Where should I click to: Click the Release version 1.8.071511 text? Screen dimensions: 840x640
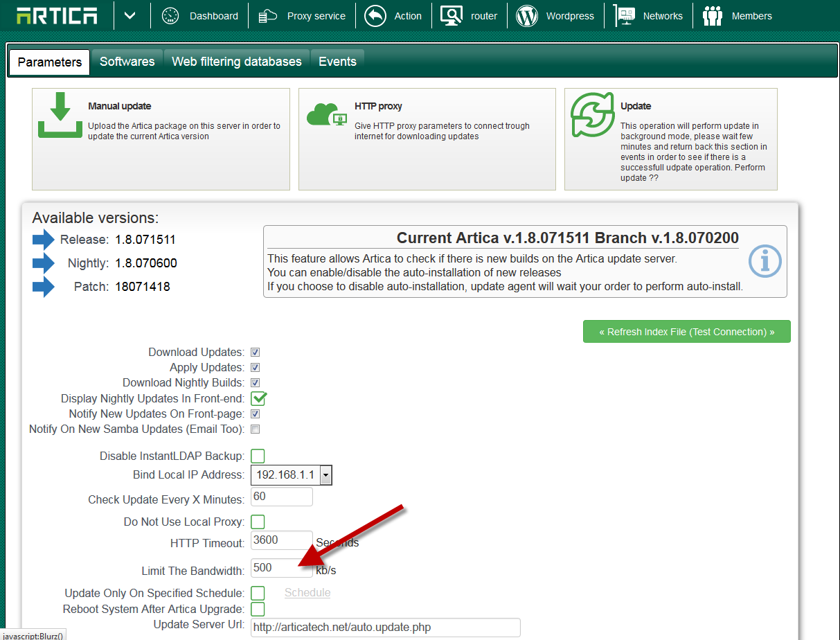[x=145, y=240]
